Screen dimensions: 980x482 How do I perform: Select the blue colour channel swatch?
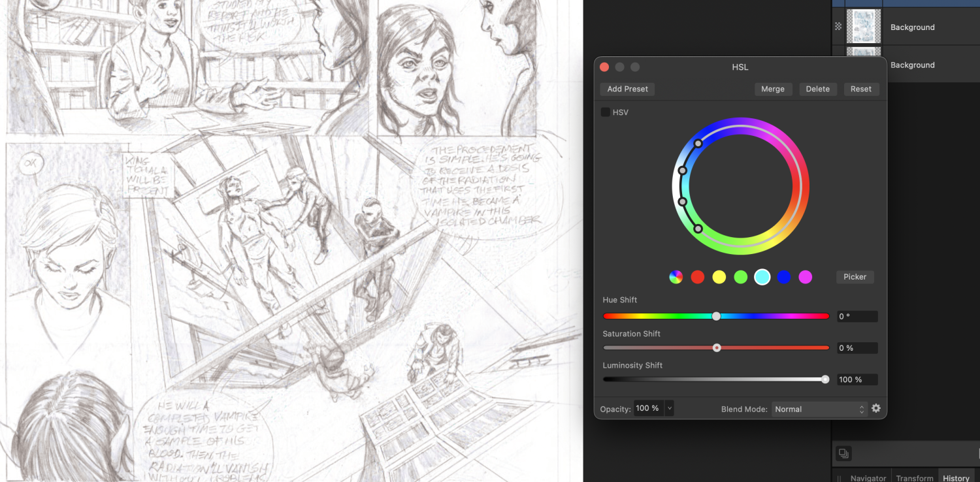(x=784, y=277)
